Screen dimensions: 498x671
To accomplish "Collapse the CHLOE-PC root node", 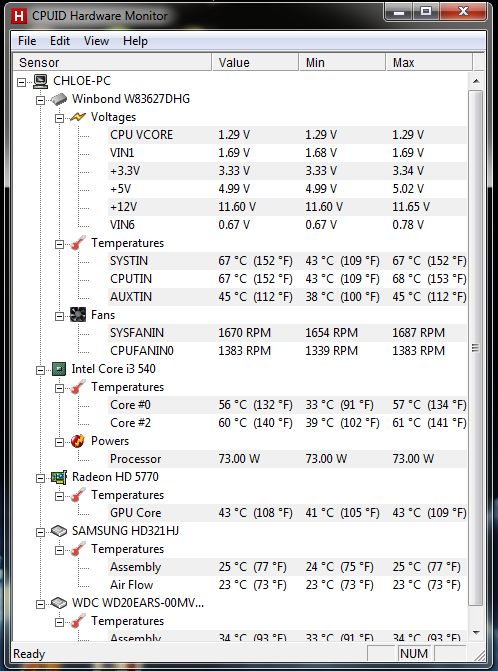I will pos(21,82).
